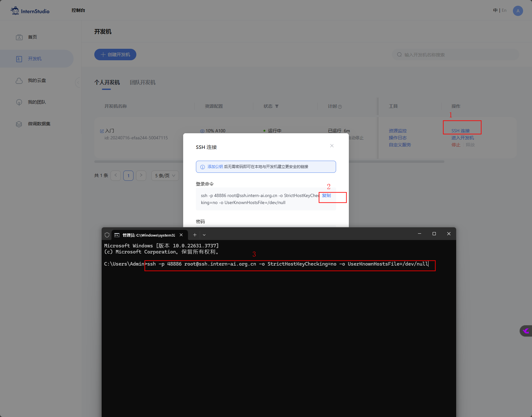Switch language to En
This screenshot has height=417, width=532.
[504, 11]
